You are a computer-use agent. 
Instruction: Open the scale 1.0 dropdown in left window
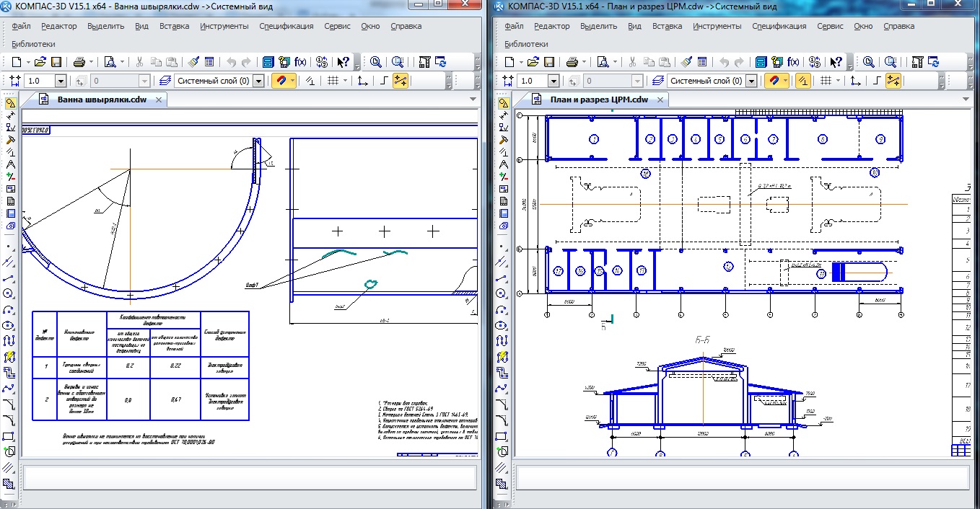click(x=60, y=81)
